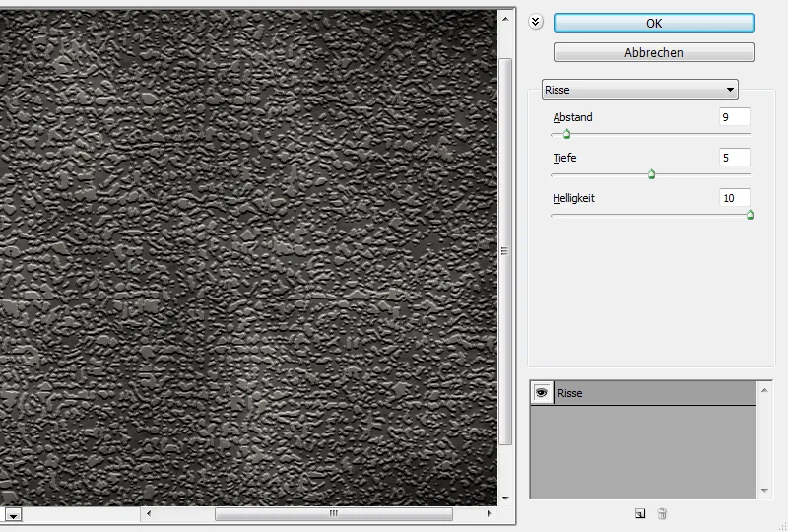Click the Abstand slider handle

567,134
